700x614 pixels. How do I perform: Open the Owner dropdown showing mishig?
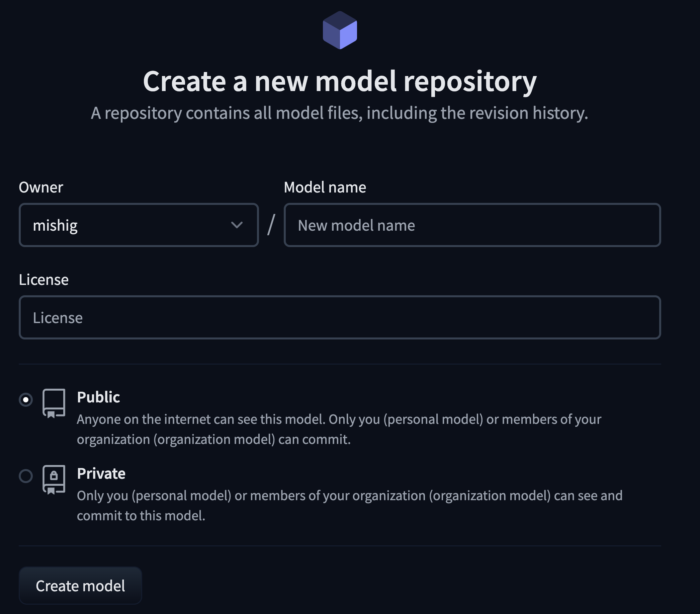click(138, 225)
